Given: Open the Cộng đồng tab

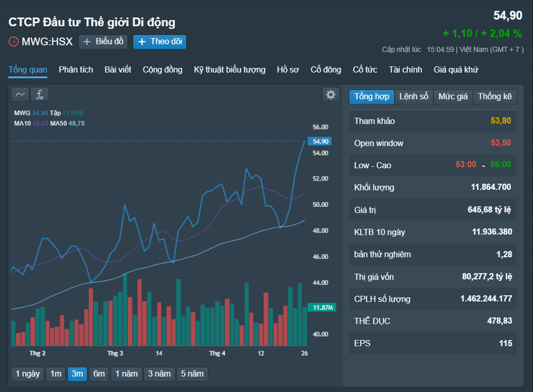Looking at the screenshot, I should (163, 69).
